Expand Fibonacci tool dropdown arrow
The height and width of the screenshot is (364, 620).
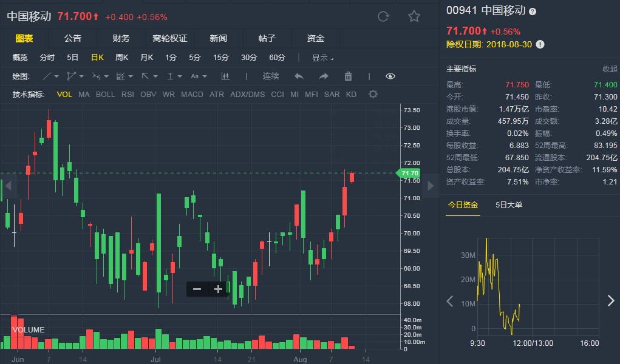pyautogui.click(x=131, y=76)
